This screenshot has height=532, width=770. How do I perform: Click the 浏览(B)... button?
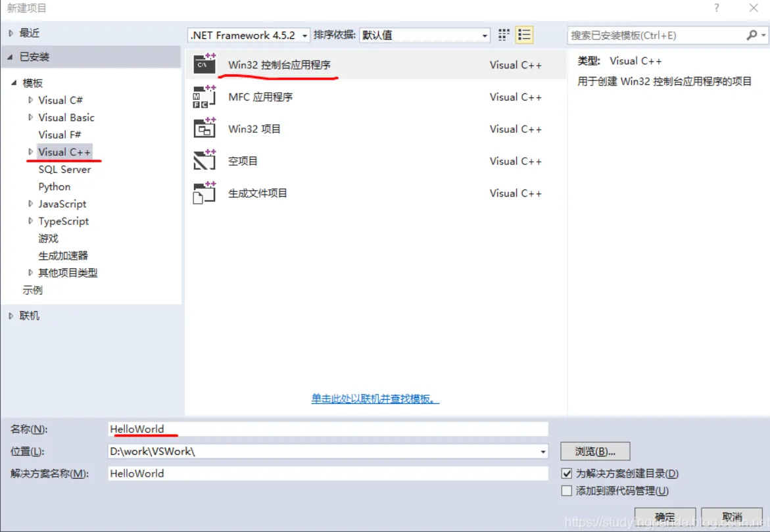point(594,451)
